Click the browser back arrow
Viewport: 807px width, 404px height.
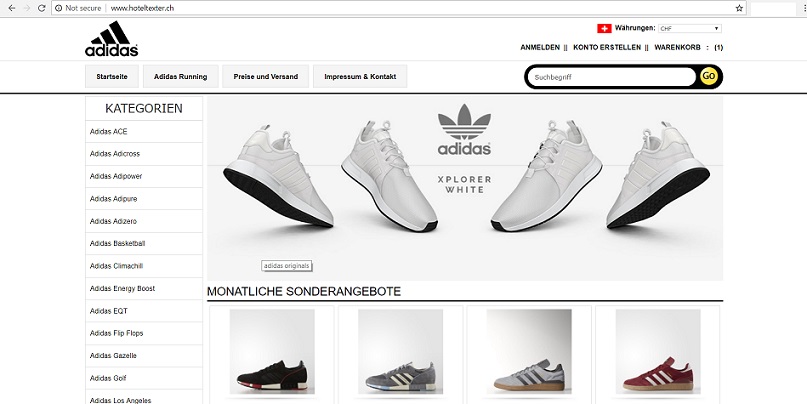click(x=12, y=8)
